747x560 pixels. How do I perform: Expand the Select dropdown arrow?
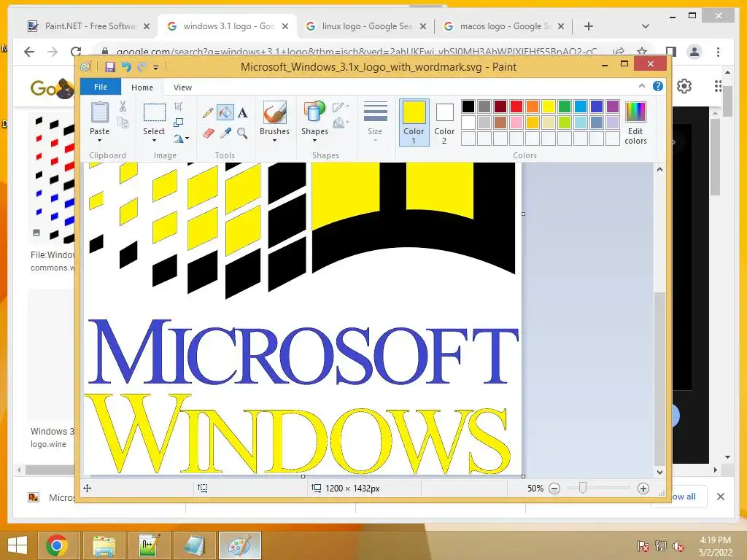(x=155, y=141)
